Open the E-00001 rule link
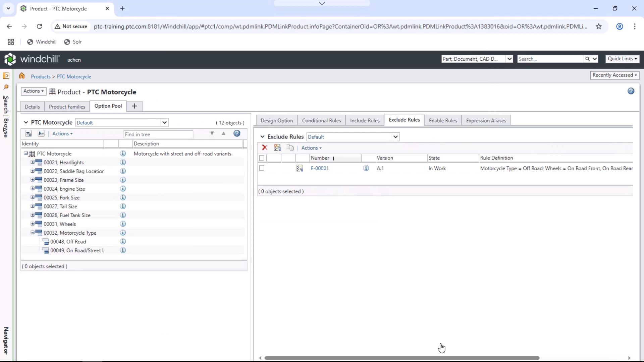The image size is (644, 362). point(320,168)
